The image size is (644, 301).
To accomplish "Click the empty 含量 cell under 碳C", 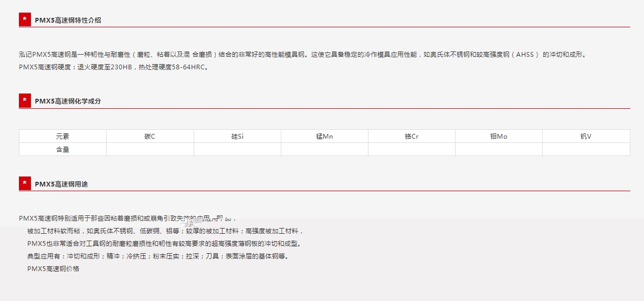I will pyautogui.click(x=150, y=149).
